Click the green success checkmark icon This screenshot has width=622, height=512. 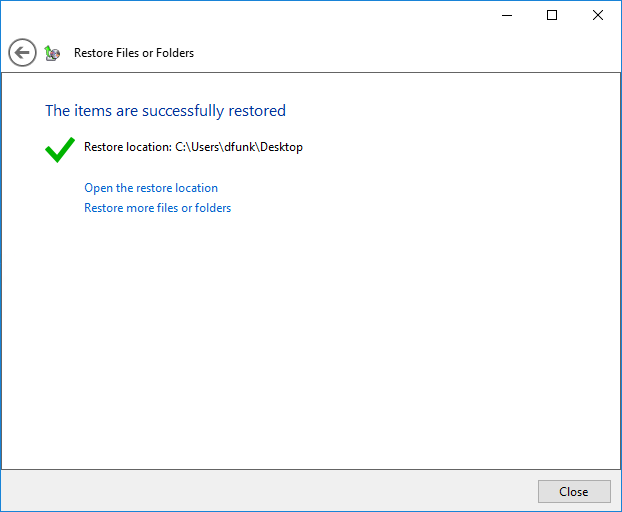pos(60,149)
